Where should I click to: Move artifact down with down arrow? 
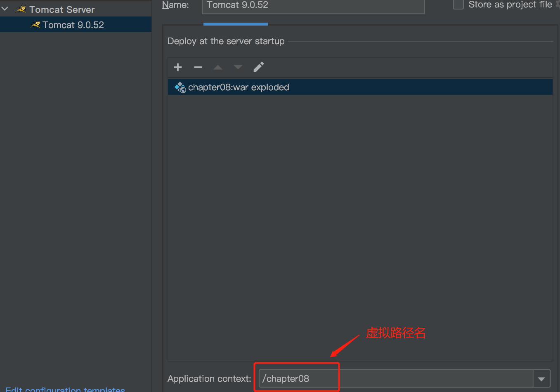(238, 67)
